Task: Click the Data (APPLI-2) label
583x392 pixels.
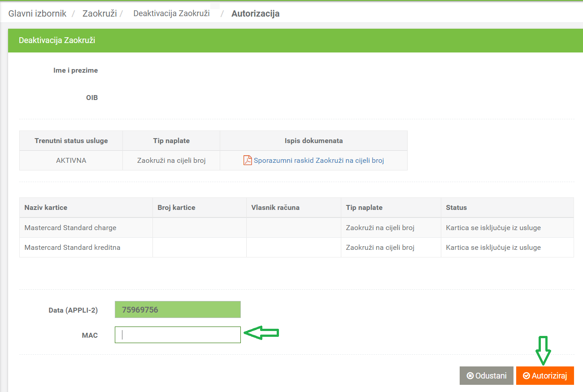Action: 73,310
